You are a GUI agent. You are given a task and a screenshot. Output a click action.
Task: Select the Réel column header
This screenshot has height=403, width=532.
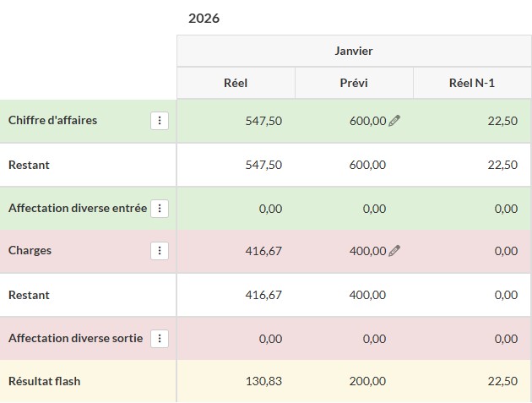236,83
